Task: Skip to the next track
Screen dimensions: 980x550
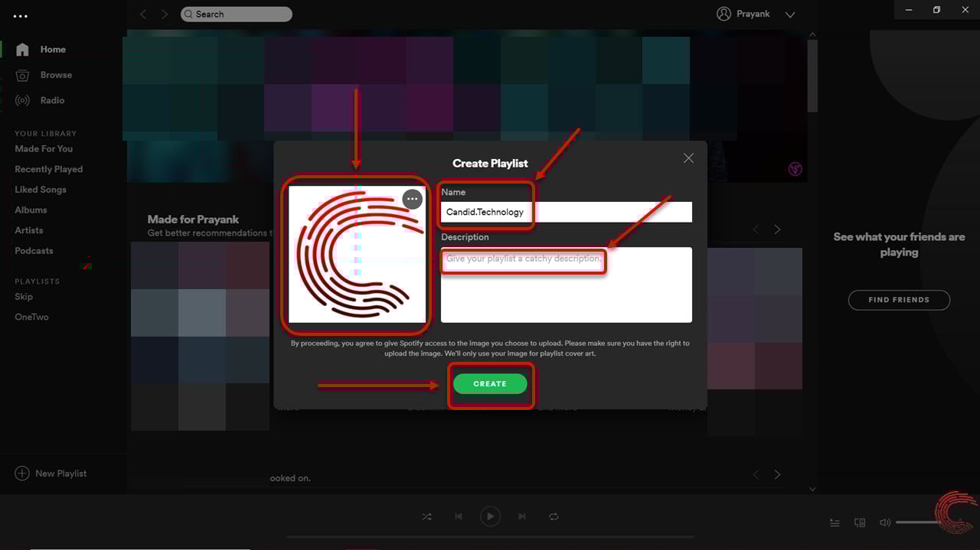Action: (522, 517)
